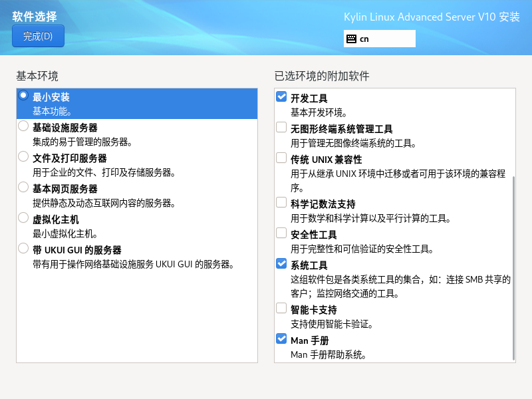Select the 最小安装 radio button

[23, 96]
